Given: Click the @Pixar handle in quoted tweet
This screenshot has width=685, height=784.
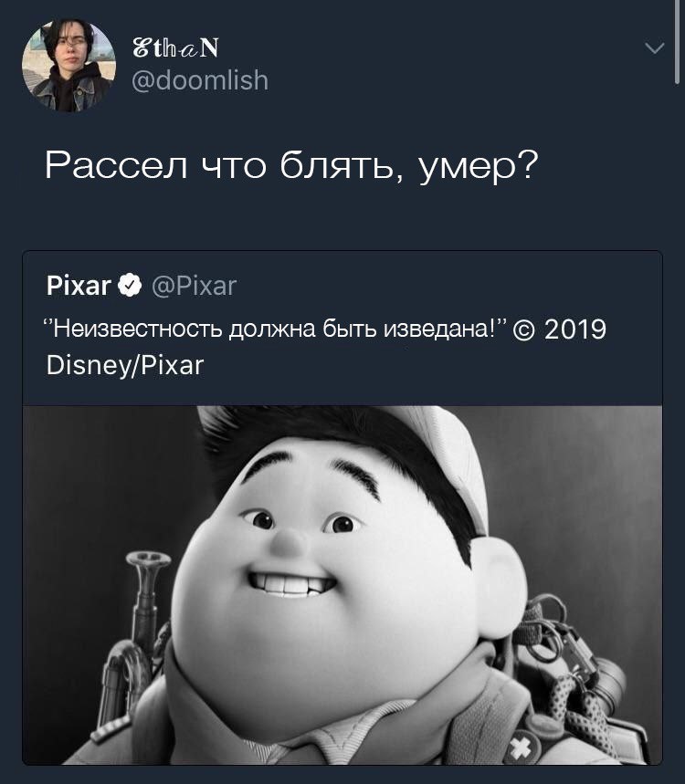Looking at the screenshot, I should [194, 286].
